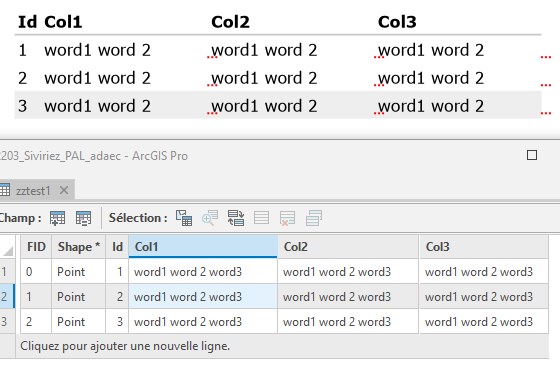Click the Add Field icon next to Champ

point(58,218)
